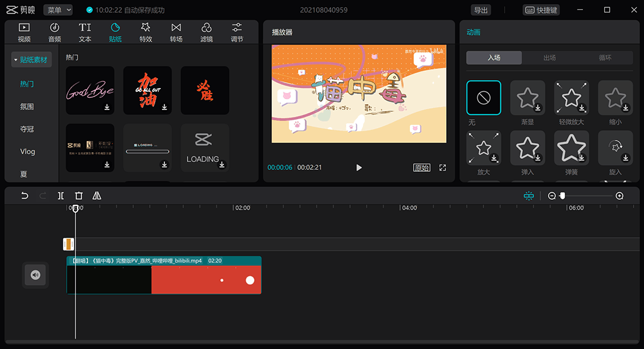Open the 快捷键 shortcuts button
The width and height of the screenshot is (644, 349).
point(541,10)
